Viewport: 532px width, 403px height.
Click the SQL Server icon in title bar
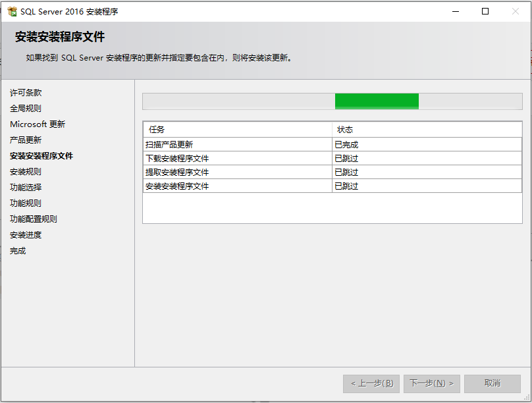point(11,11)
